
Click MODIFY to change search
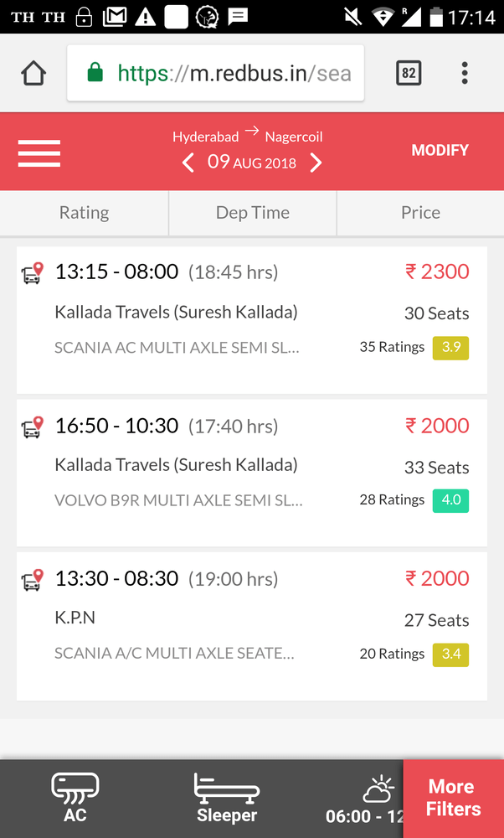click(440, 150)
